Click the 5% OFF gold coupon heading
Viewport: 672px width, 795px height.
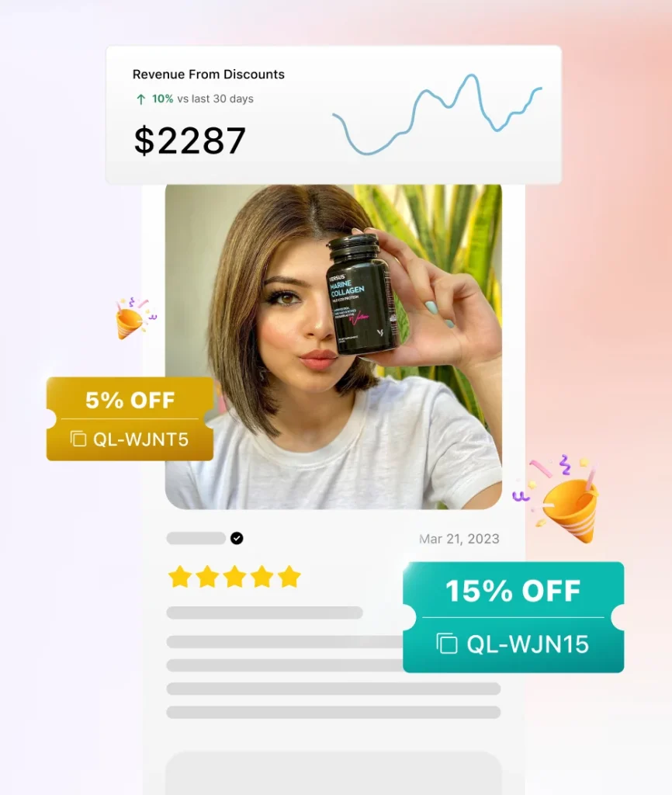click(x=130, y=400)
